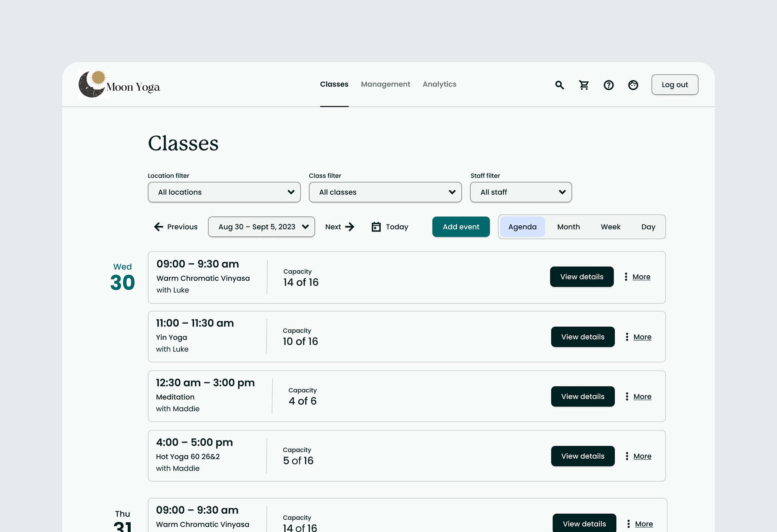
Task: Click the Add event button
Action: (x=461, y=227)
